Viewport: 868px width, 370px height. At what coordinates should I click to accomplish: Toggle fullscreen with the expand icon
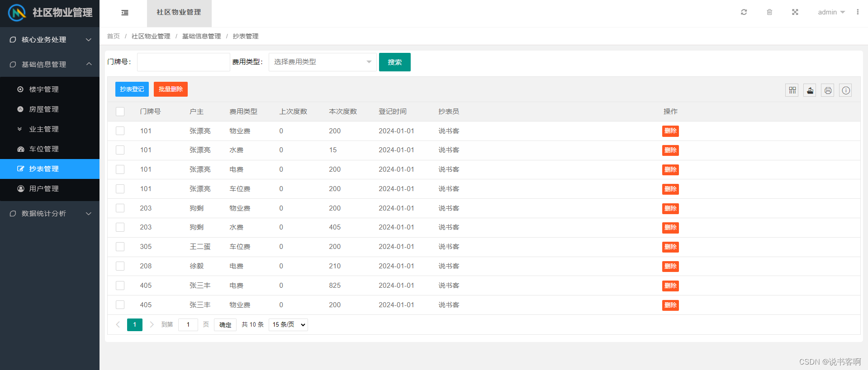(795, 12)
